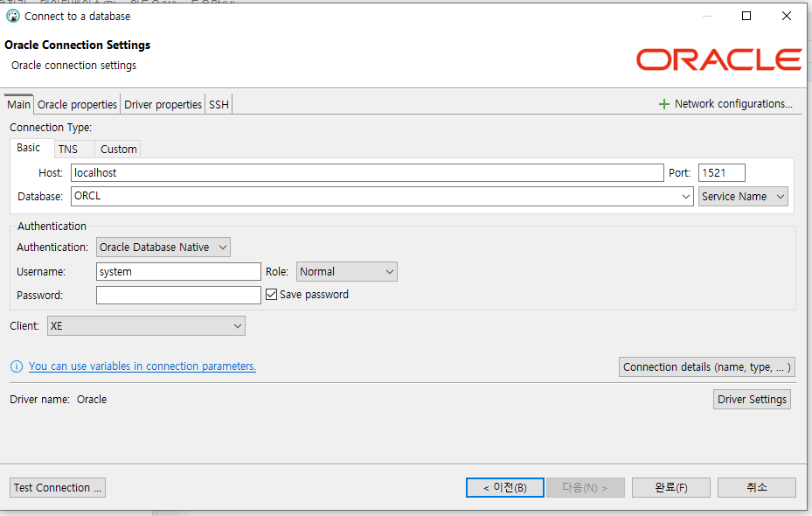Switch to the Main tab
Screen dimensions: 812x516
point(18,104)
